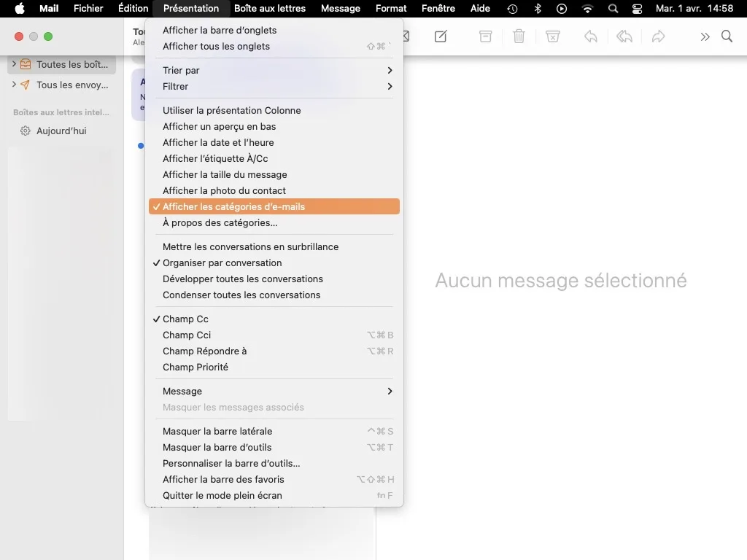
Task: Choose Afficher la barre des favoris
Action: (274, 479)
